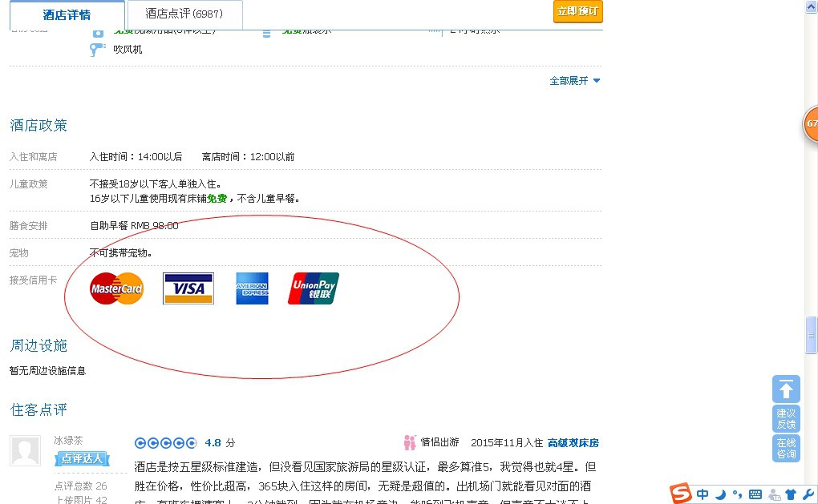Open the Sogou skin shirt icon
Image resolution: width=818 pixels, height=504 pixels.
pos(791,494)
